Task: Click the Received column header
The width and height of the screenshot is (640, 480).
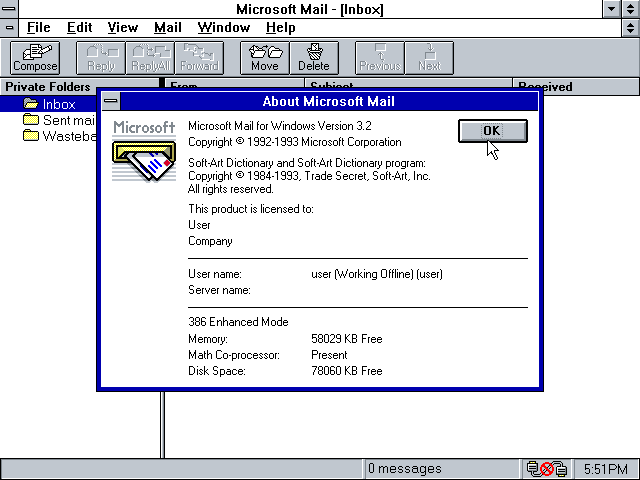Action: coord(576,87)
